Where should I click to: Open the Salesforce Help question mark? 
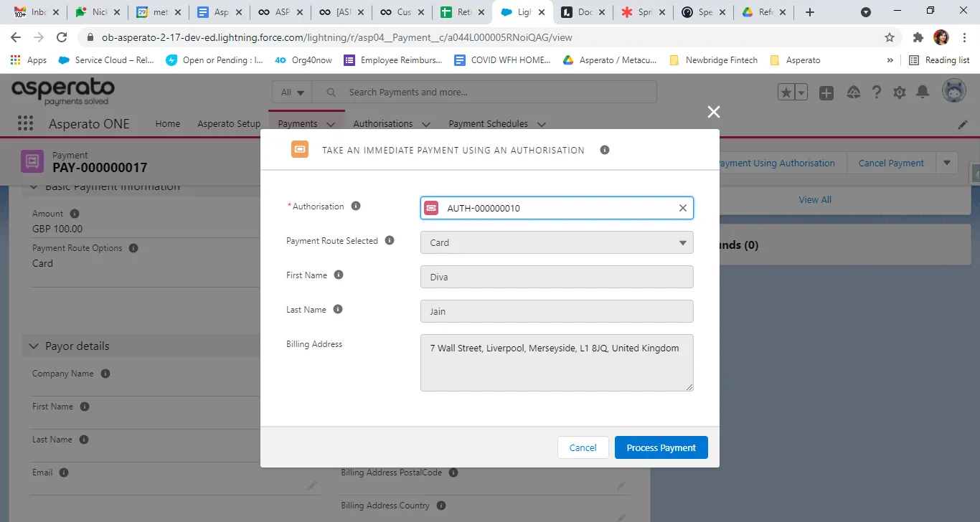pos(877,92)
